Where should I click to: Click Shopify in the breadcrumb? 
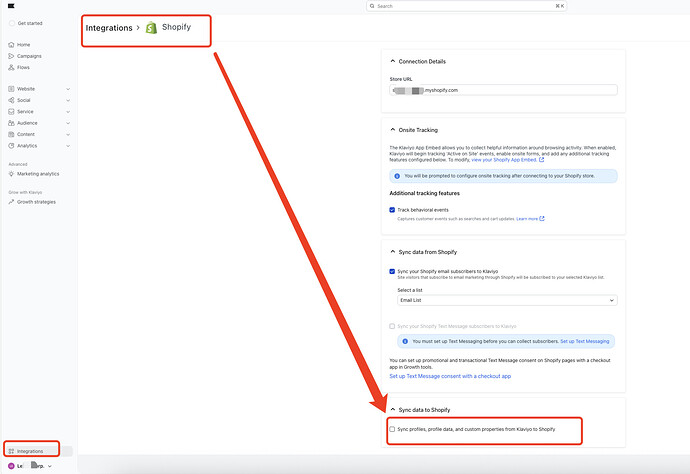[176, 27]
